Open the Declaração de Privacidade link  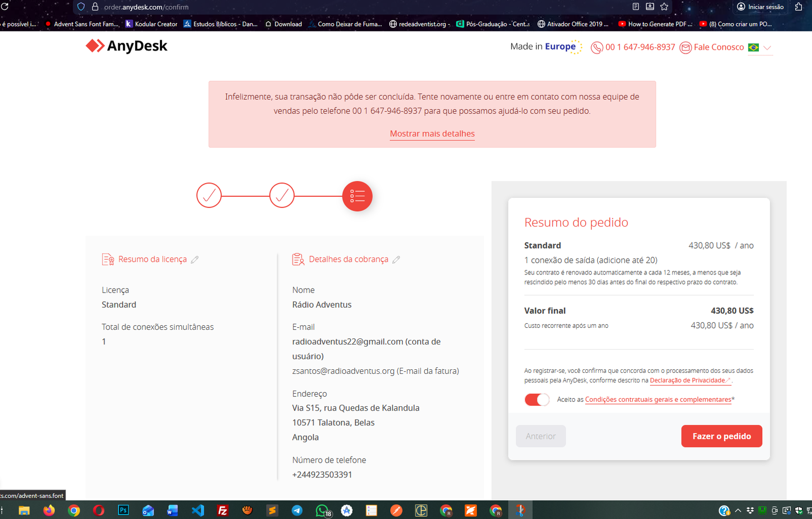point(688,380)
